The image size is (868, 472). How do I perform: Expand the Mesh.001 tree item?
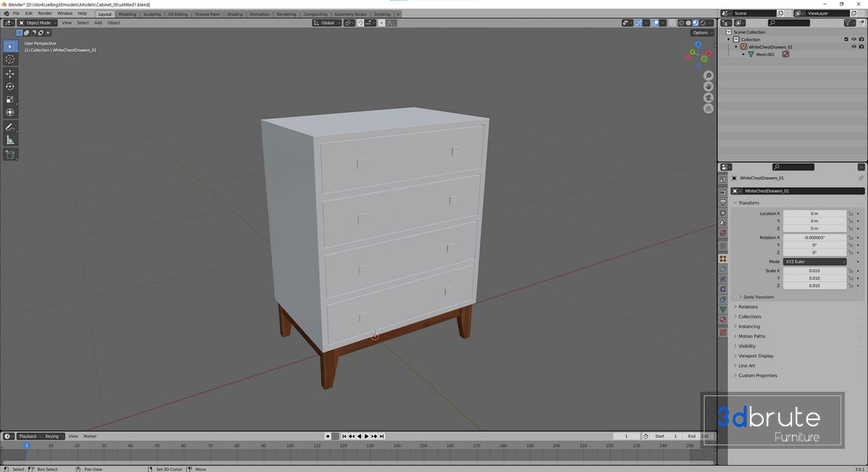(x=743, y=54)
